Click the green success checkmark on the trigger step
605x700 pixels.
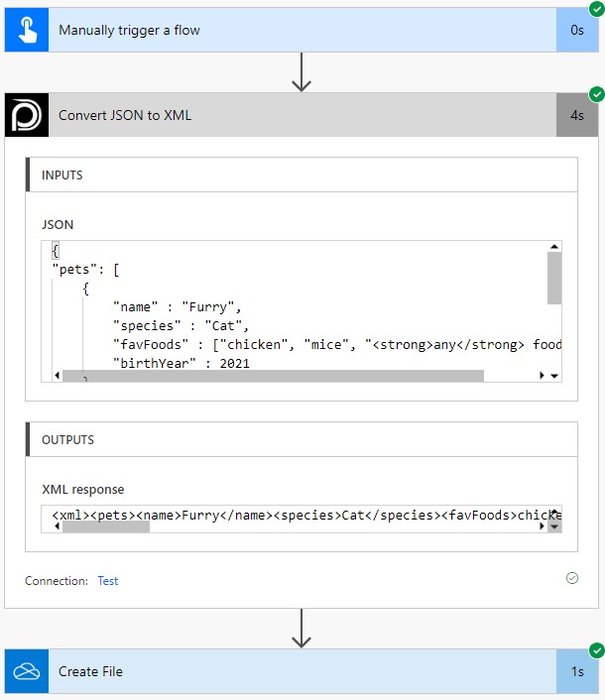pyautogui.click(x=596, y=9)
